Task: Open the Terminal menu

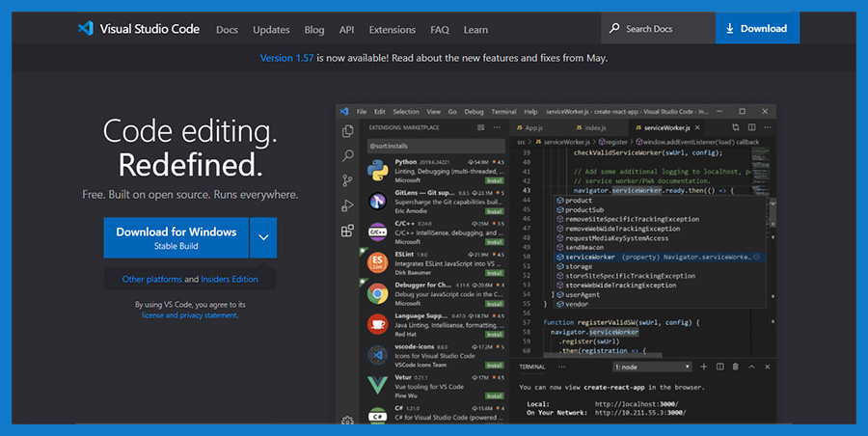Action: (503, 111)
